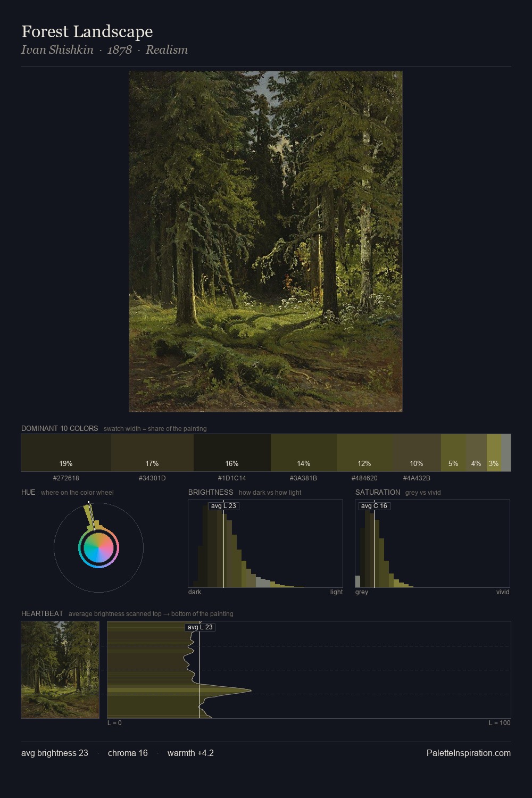Click the 12% color swatch
This screenshot has height=798, width=532.
[x=364, y=453]
